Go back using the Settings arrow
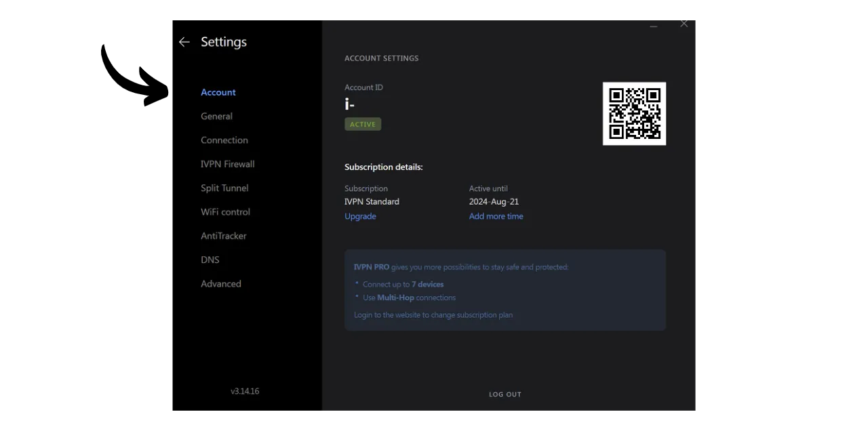This screenshot has height=431, width=868. [x=184, y=42]
